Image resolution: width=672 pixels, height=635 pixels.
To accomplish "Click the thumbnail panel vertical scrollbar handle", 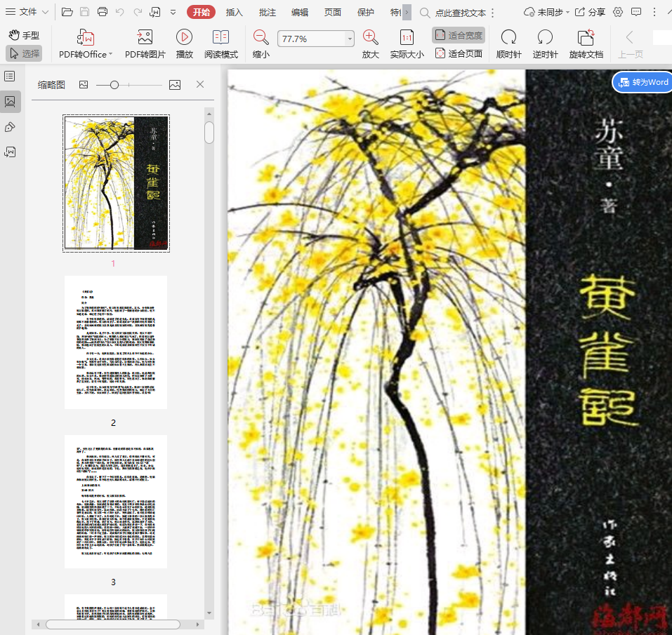I will tap(209, 133).
